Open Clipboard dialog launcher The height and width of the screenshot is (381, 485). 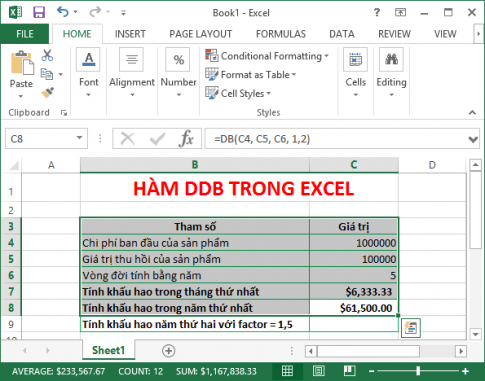point(64,113)
